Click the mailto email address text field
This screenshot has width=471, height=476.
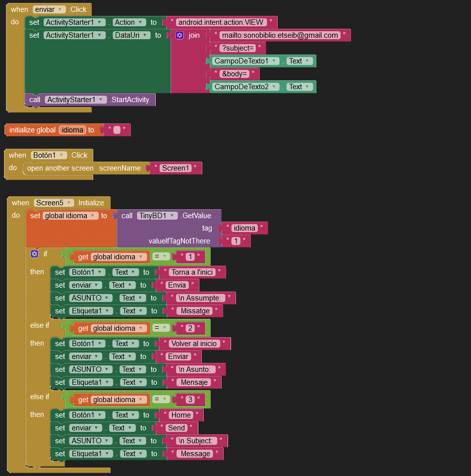280,35
